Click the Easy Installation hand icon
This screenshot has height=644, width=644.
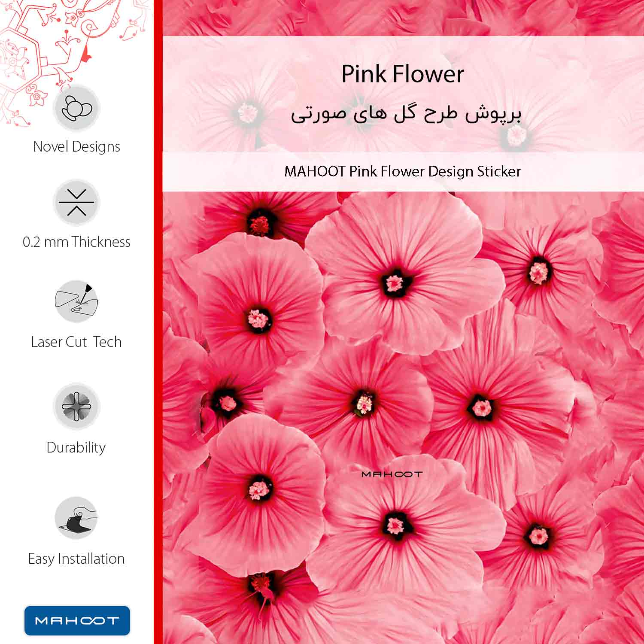[x=76, y=518]
